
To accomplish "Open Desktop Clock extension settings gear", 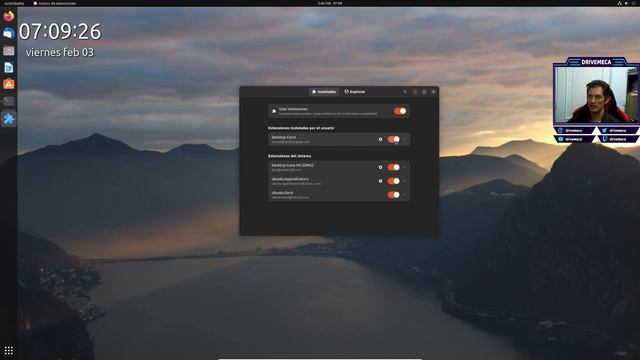I will (380, 140).
